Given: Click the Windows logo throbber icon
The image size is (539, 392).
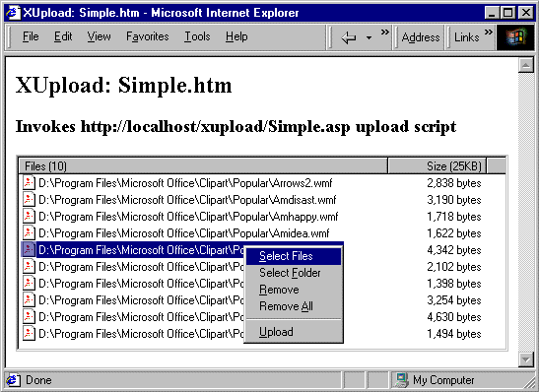Looking at the screenshot, I should click(x=515, y=37).
